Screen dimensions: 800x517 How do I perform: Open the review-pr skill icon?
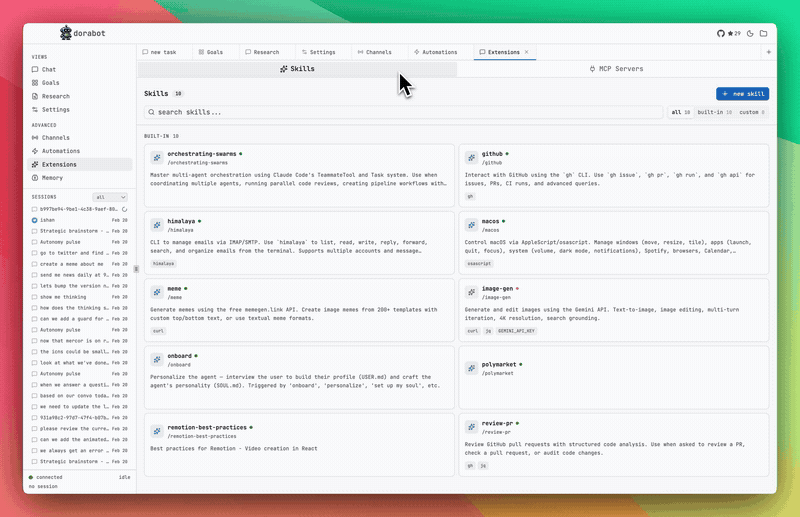coord(471,427)
